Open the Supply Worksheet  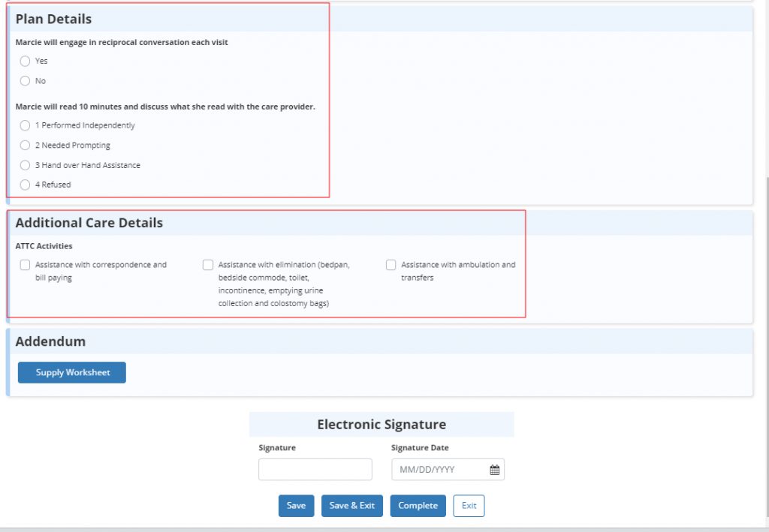(x=71, y=372)
